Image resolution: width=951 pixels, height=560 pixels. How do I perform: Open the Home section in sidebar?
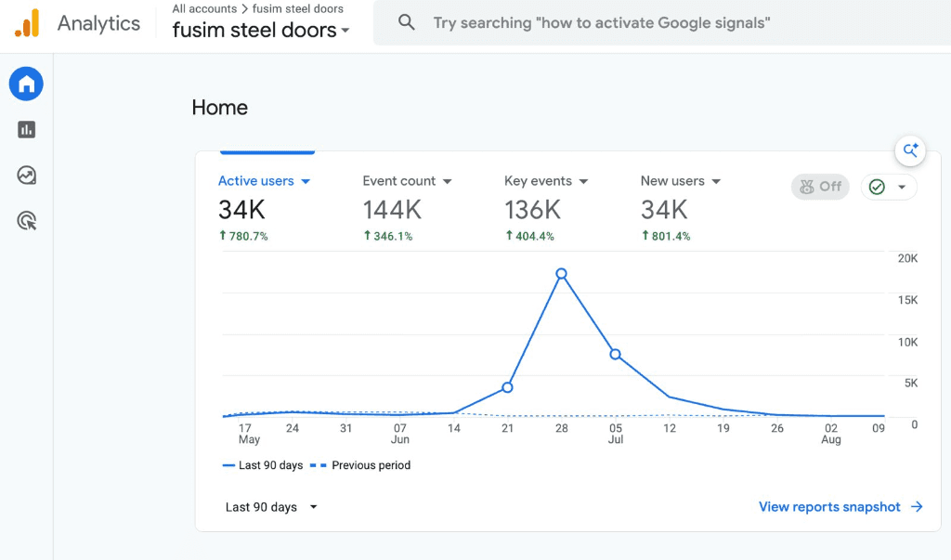(26, 84)
